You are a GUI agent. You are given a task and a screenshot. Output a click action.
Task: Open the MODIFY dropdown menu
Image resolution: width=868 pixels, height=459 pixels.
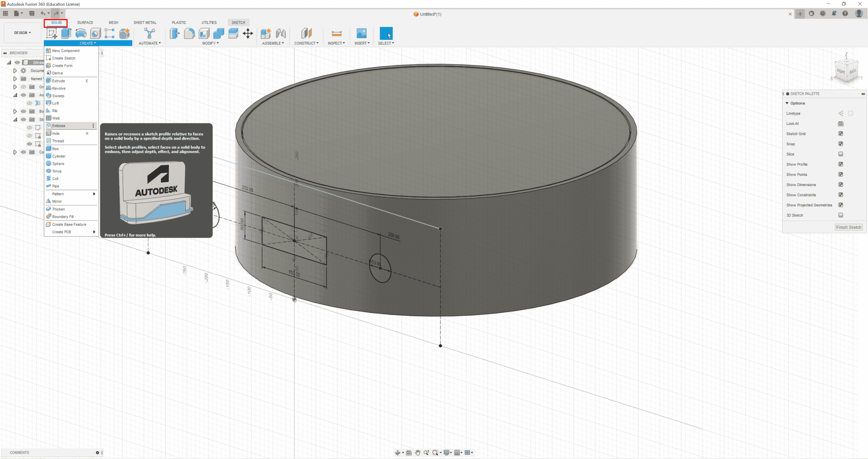(x=210, y=43)
